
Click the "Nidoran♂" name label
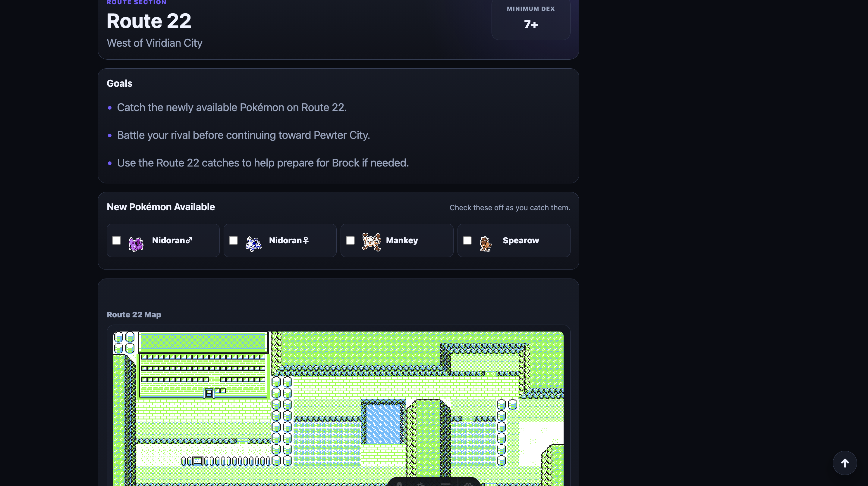click(172, 240)
